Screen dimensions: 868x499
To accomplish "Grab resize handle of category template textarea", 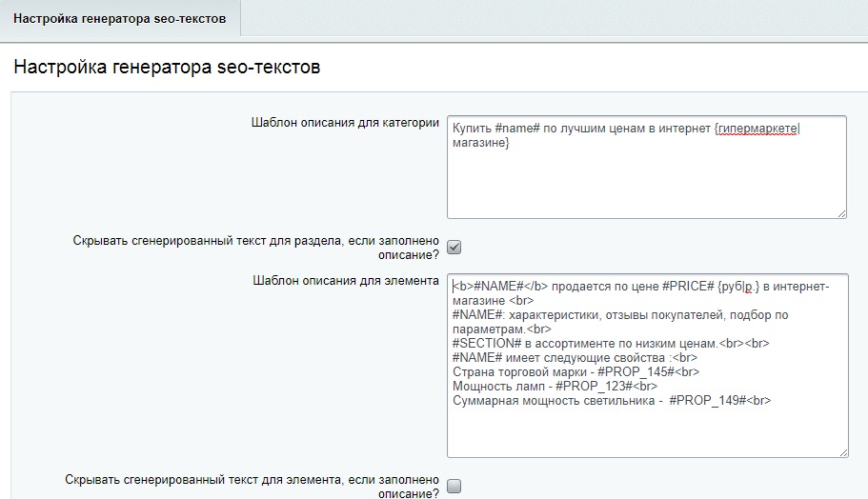I will pos(841,213).
